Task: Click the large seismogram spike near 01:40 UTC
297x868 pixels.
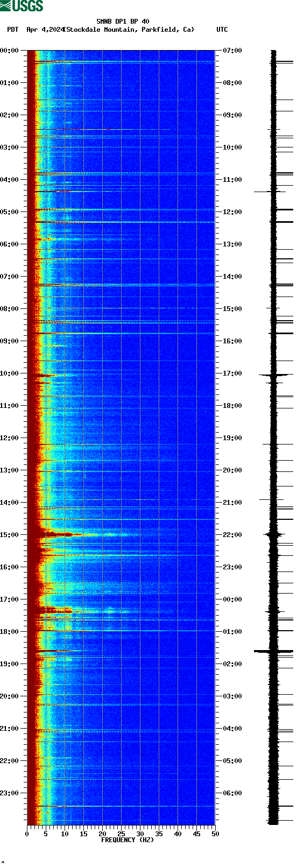Action: (x=273, y=651)
